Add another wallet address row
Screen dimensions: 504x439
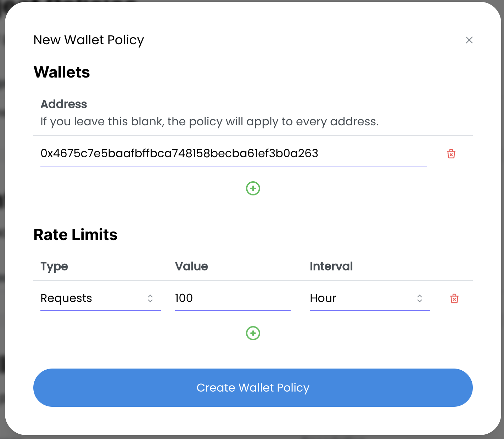253,188
